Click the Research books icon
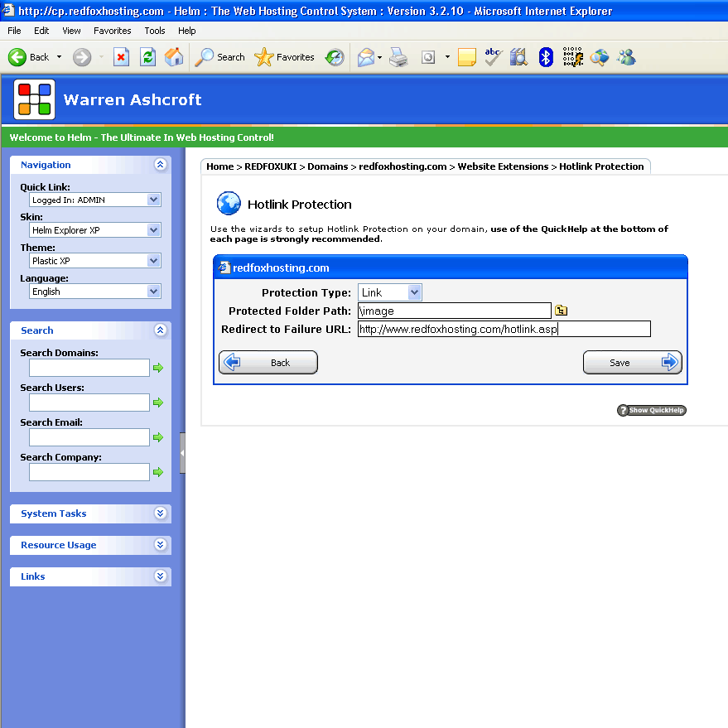 tap(518, 58)
